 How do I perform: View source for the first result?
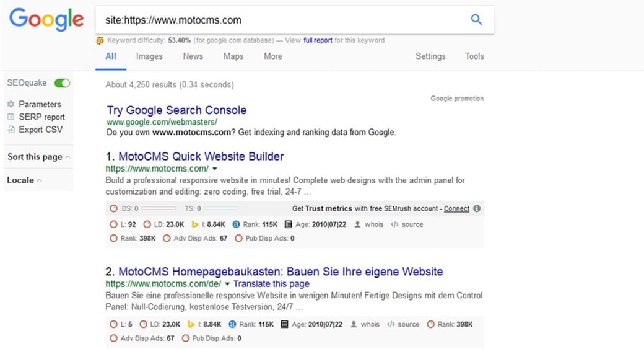[407, 224]
